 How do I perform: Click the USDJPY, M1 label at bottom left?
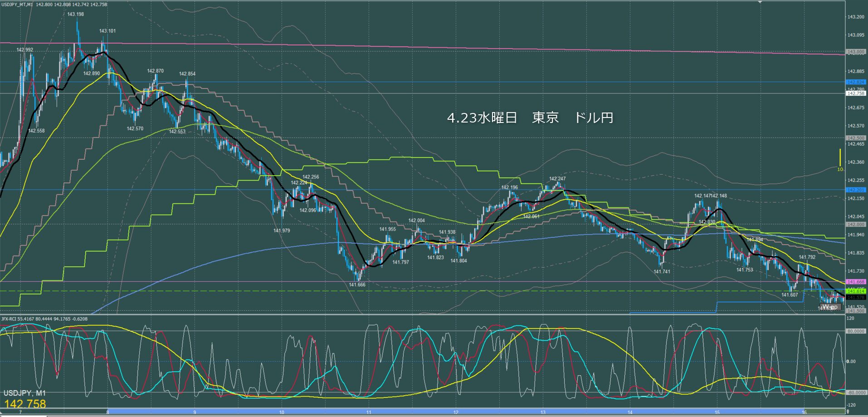24,393
